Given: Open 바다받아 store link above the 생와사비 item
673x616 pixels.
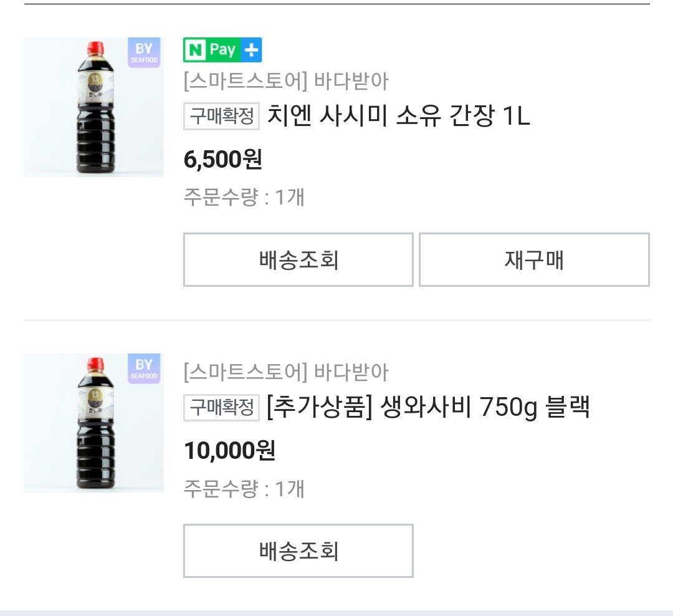Looking at the screenshot, I should point(286,373).
